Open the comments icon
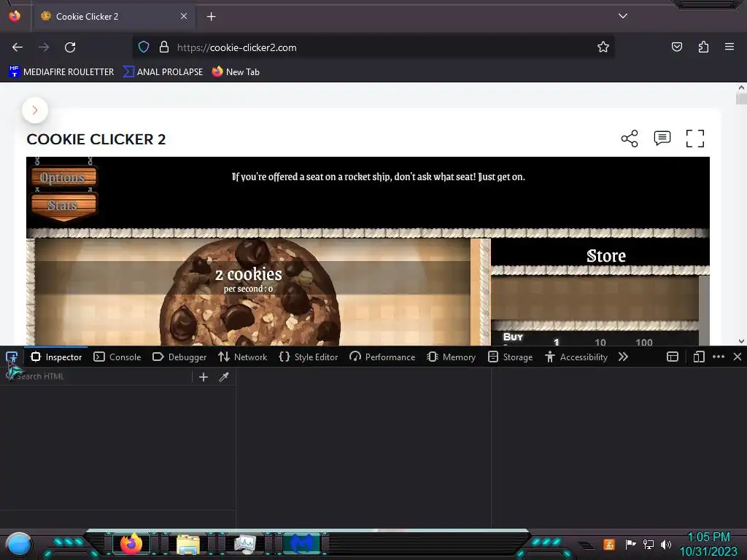This screenshot has width=747, height=560. pos(662,138)
